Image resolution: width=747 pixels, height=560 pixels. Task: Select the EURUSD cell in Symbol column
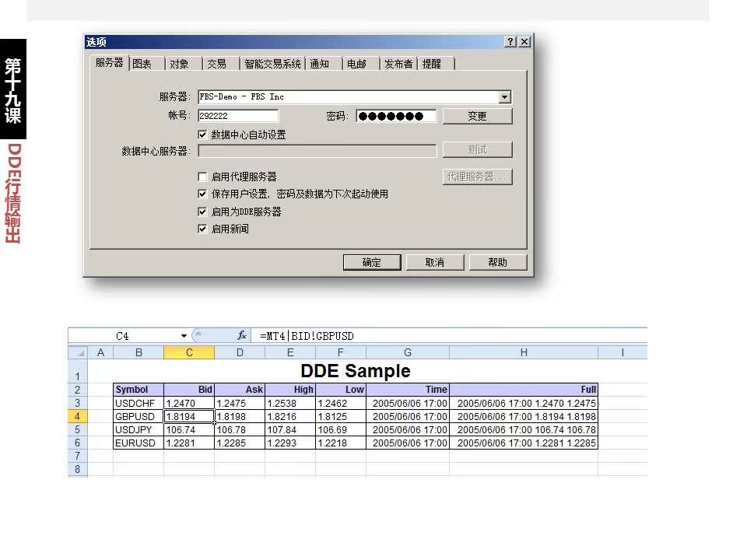pyautogui.click(x=139, y=443)
